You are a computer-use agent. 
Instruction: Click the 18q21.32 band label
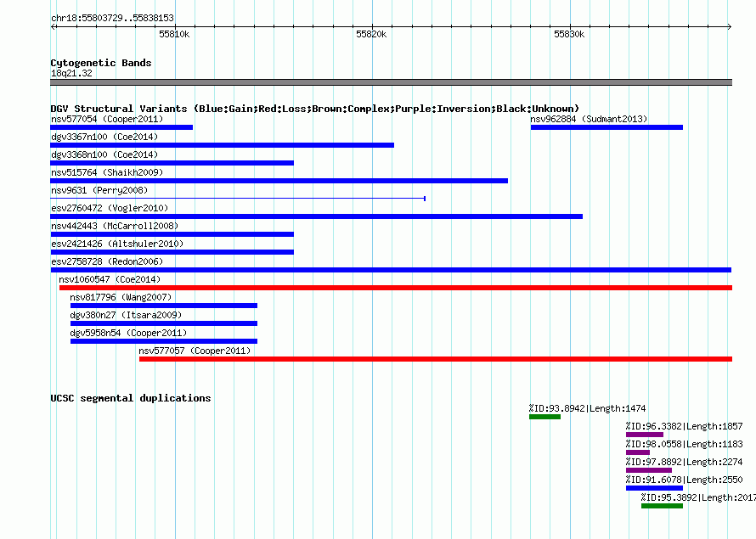tap(71, 73)
